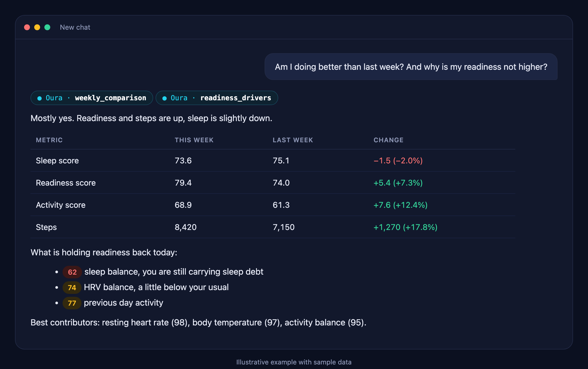Open the Oura readiness_drivers tool chip

pos(217,98)
